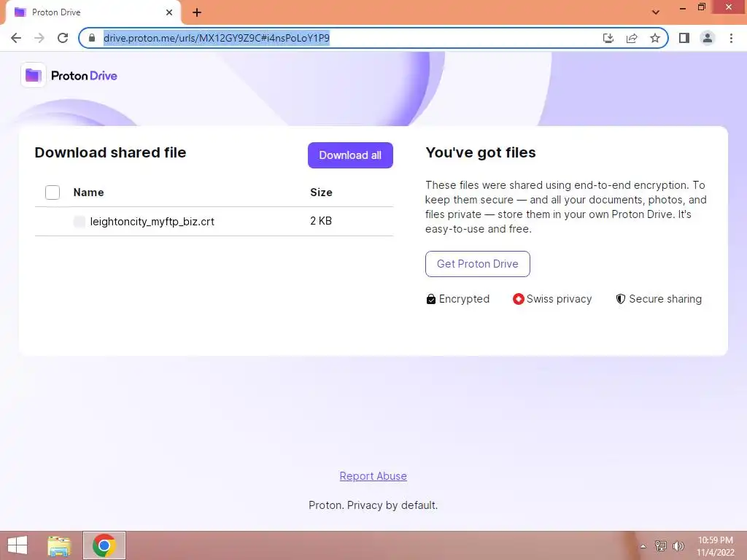Open Chrome three-dot menu
Image resolution: width=747 pixels, height=560 pixels.
pos(731,38)
